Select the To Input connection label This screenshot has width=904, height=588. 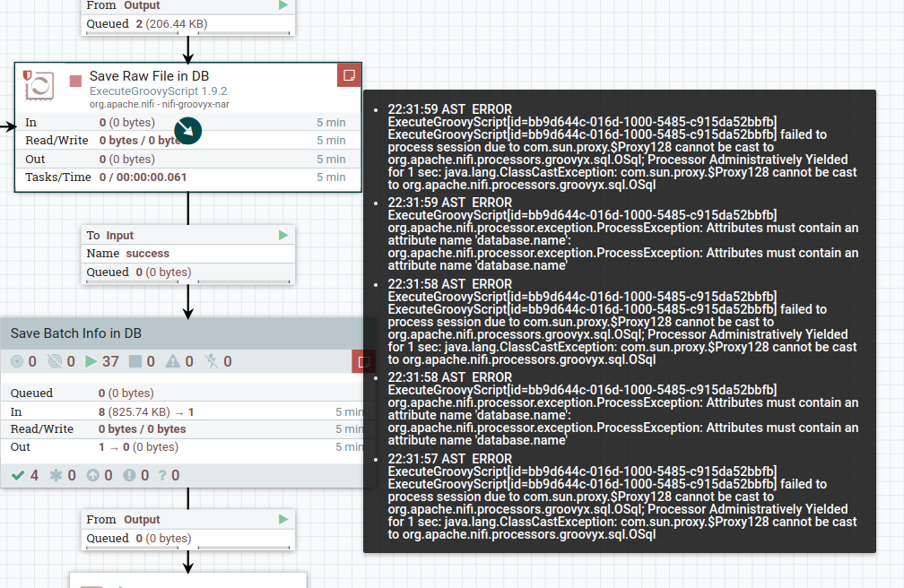pyautogui.click(x=109, y=235)
